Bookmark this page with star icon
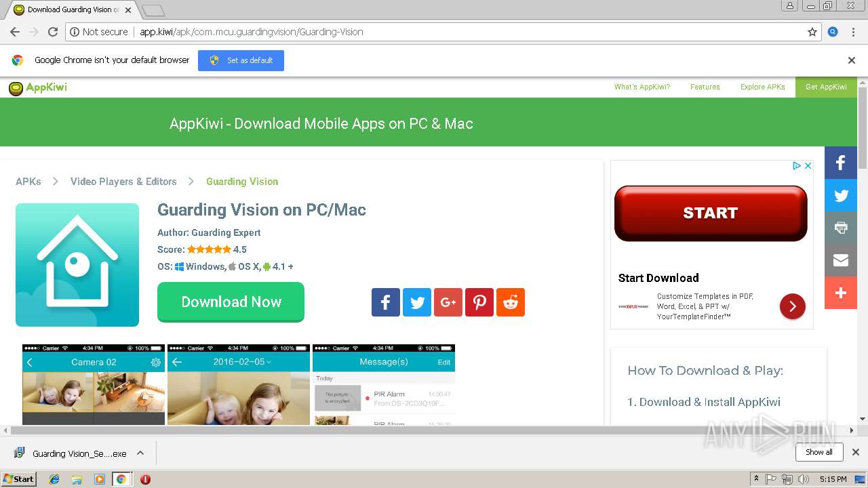Screen dimensions: 868x488 pyautogui.click(x=812, y=32)
